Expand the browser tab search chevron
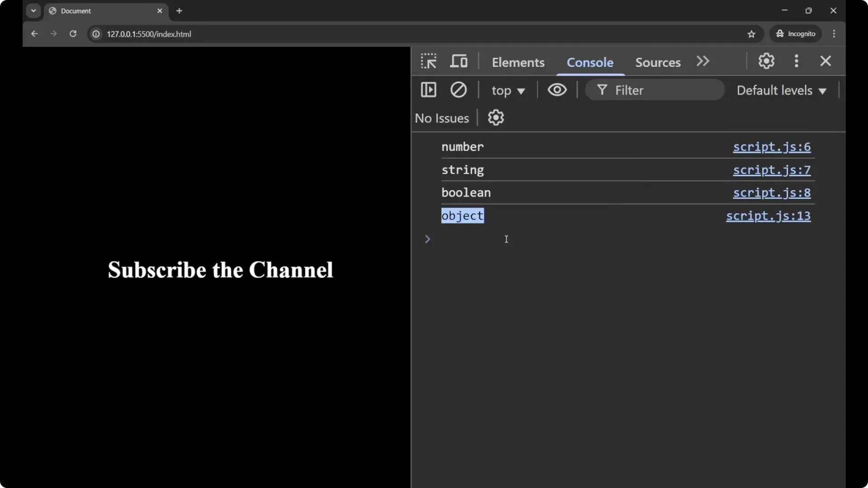The height and width of the screenshot is (488, 868). 33,10
